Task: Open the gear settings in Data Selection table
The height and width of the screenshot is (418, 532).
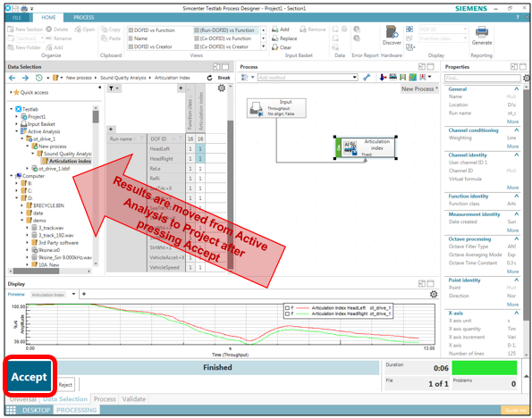Action: click(x=221, y=88)
